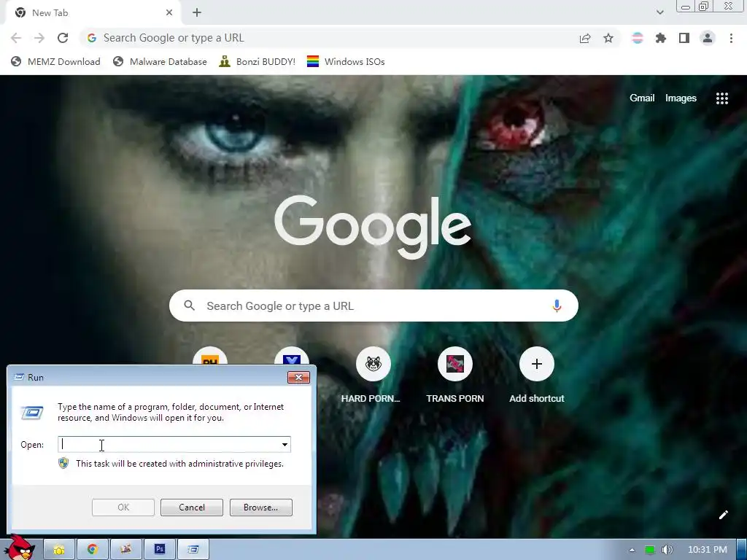Click the 10:31 PM clock
The height and width of the screenshot is (560, 747).
[x=708, y=550]
